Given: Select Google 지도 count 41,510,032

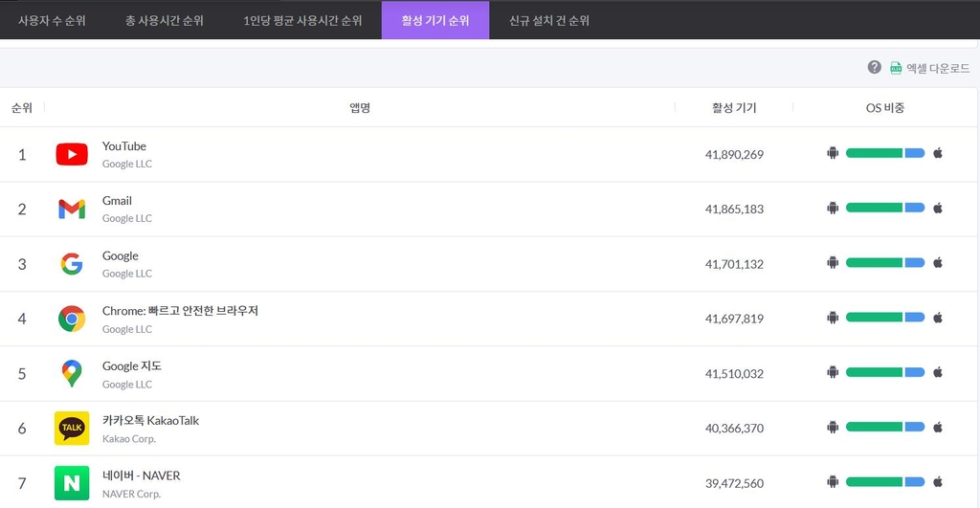Looking at the screenshot, I should tap(734, 374).
